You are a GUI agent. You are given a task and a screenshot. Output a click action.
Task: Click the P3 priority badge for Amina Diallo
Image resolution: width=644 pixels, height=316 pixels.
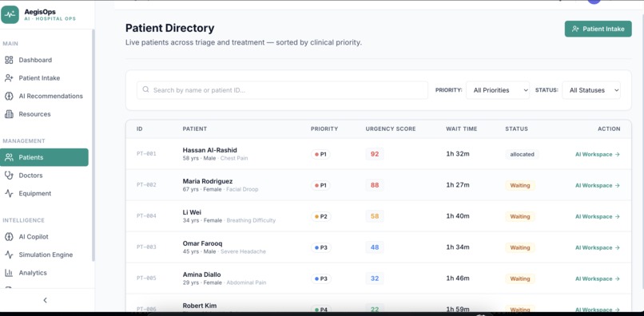tap(320, 279)
